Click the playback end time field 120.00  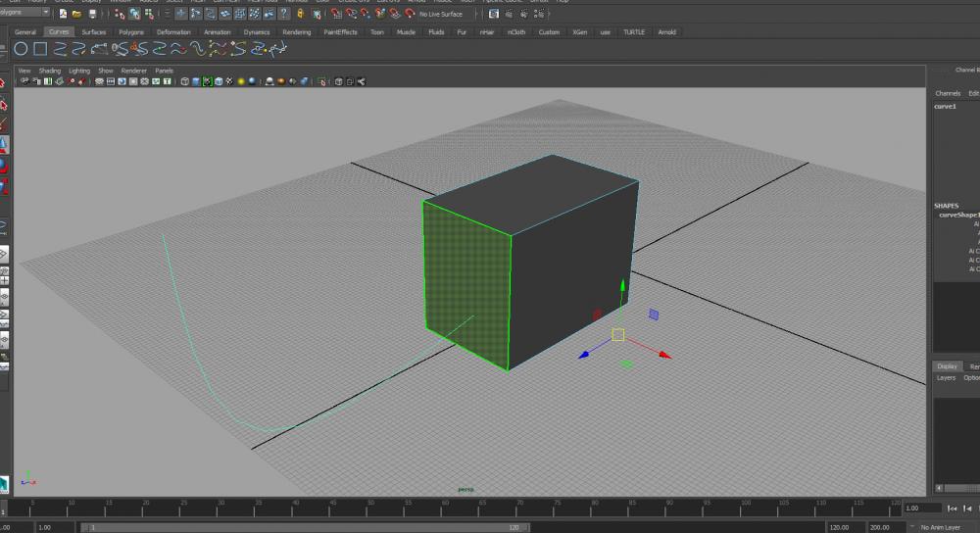coord(845,527)
